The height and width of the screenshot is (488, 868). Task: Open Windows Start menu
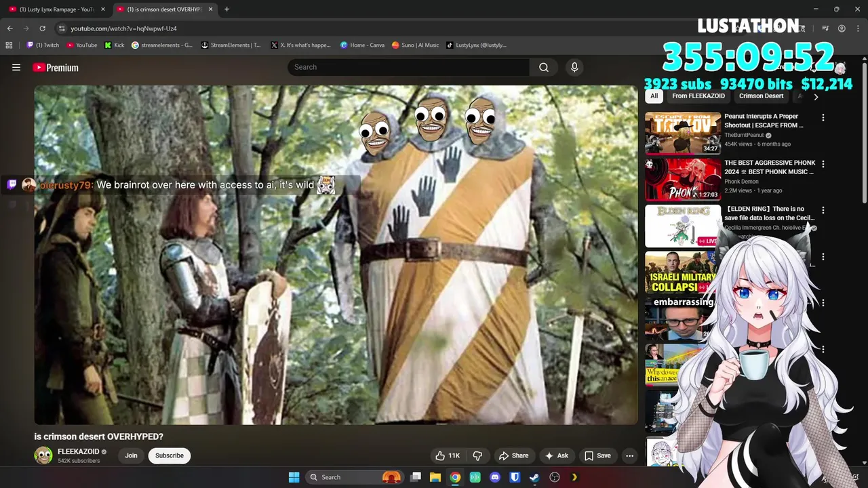(294, 477)
